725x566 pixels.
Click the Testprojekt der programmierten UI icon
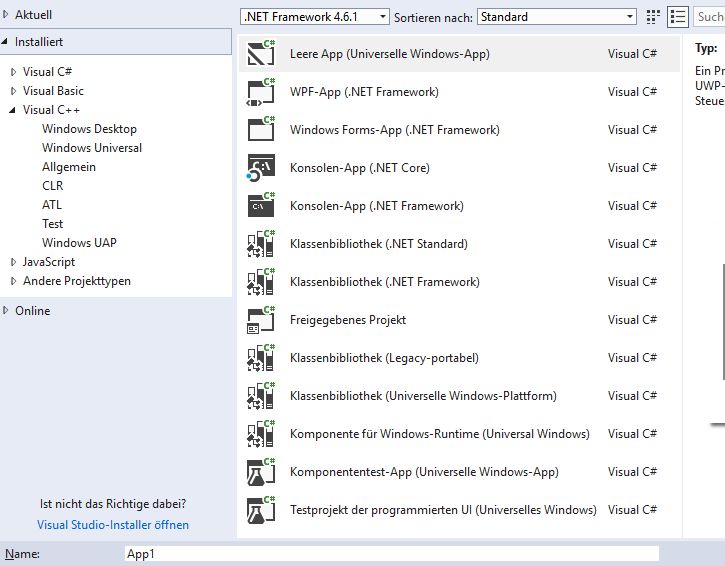(x=261, y=510)
